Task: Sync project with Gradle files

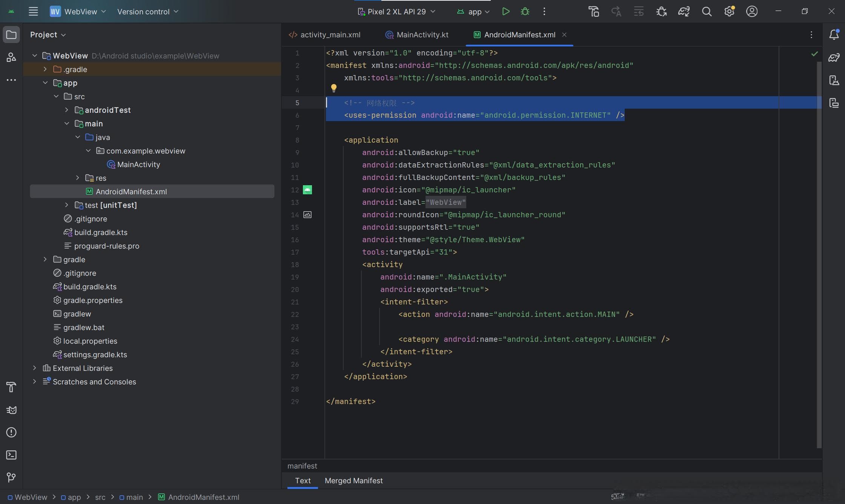Action: tap(684, 11)
